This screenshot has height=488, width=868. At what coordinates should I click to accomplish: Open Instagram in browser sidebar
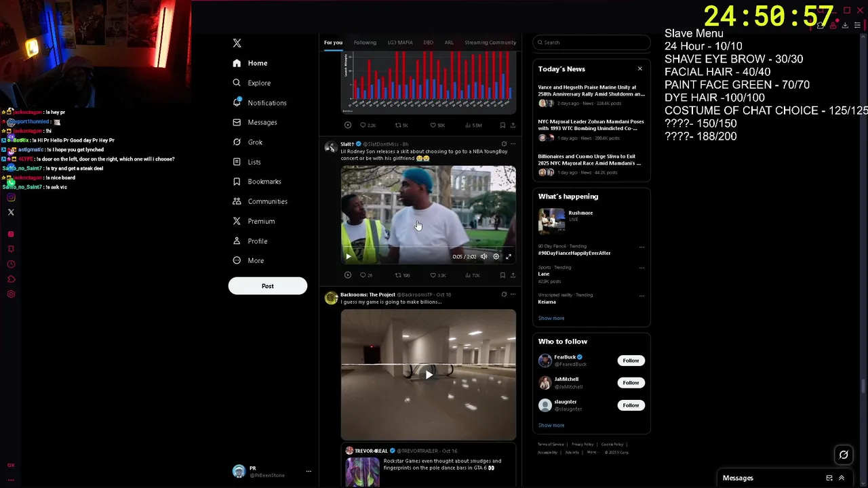(11, 197)
